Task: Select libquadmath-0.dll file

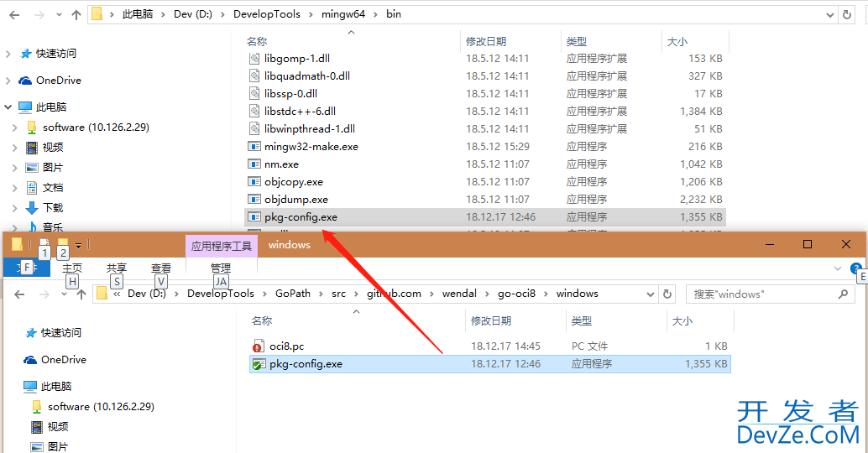Action: [x=485, y=75]
